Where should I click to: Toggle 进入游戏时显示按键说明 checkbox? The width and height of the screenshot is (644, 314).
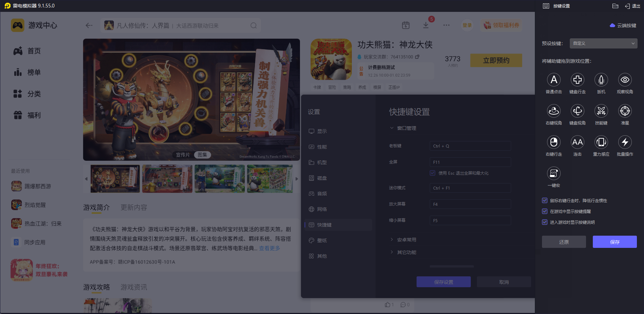pos(545,222)
